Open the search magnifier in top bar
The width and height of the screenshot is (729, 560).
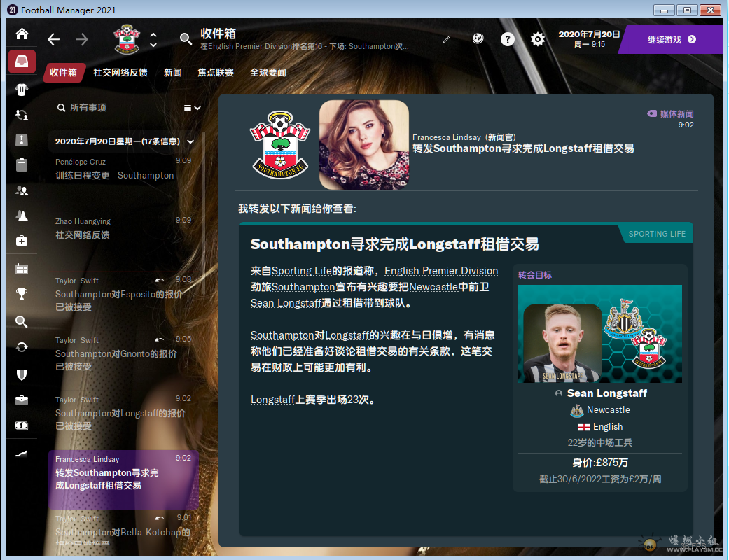186,39
